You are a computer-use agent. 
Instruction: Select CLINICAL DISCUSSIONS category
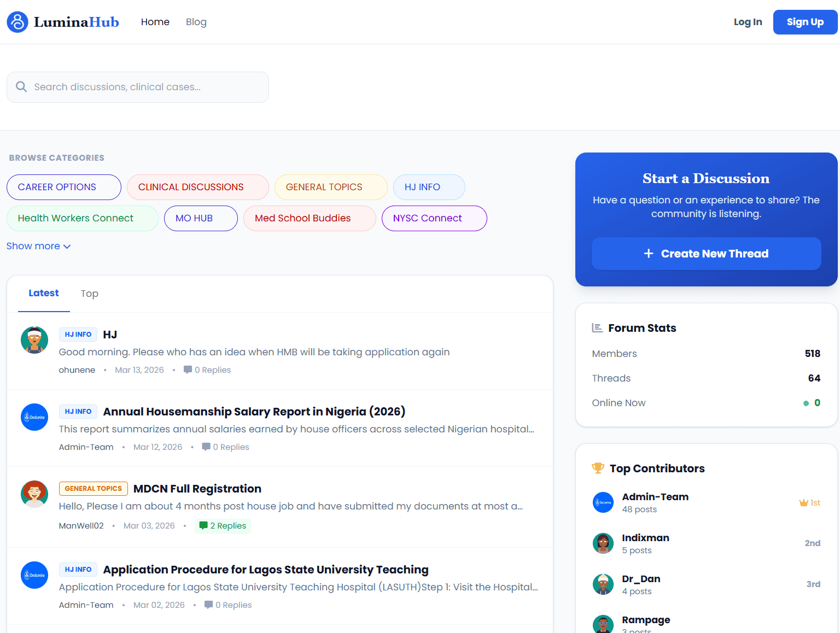click(198, 187)
